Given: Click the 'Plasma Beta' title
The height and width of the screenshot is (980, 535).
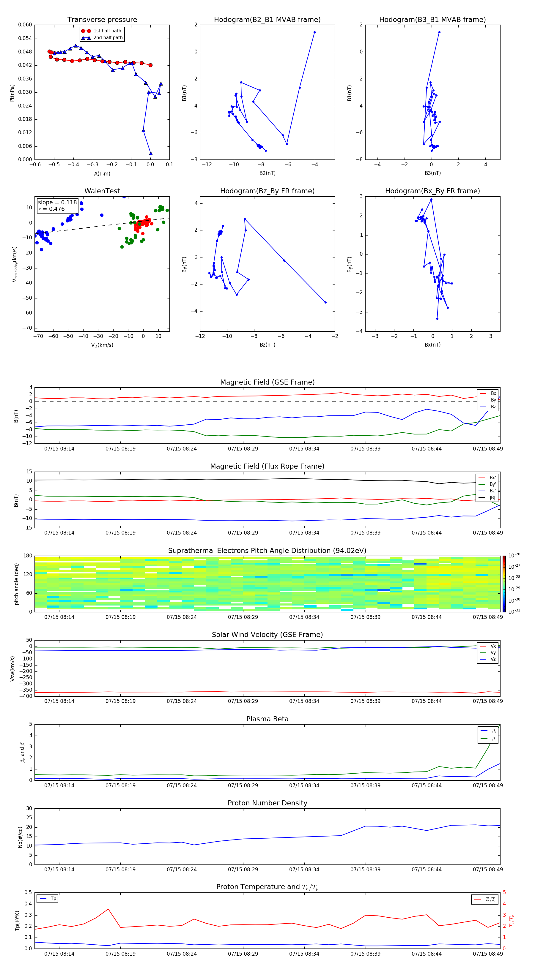Looking at the screenshot, I should (267, 719).
